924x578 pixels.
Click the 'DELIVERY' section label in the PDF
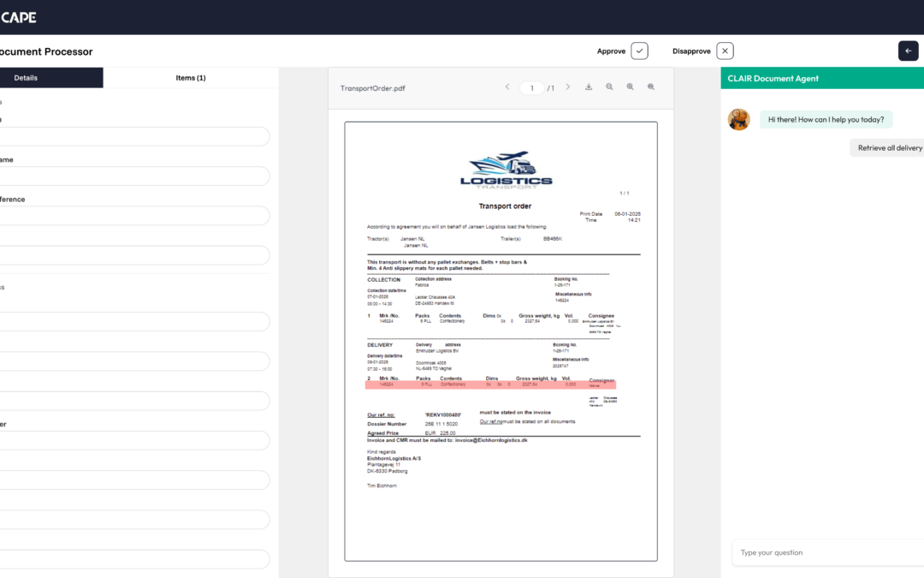380,345
